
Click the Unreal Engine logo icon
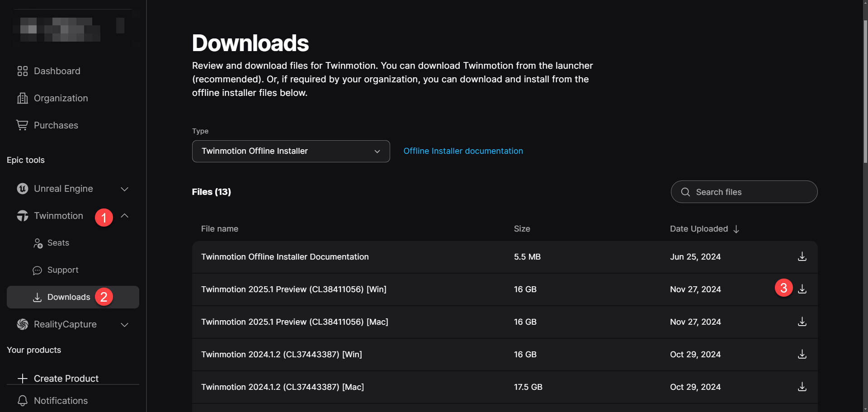[23, 189]
